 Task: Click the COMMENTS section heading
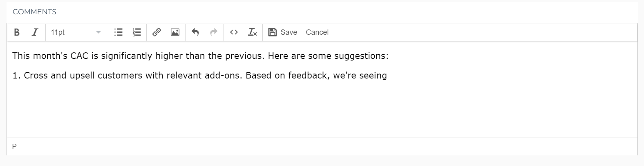tap(34, 12)
